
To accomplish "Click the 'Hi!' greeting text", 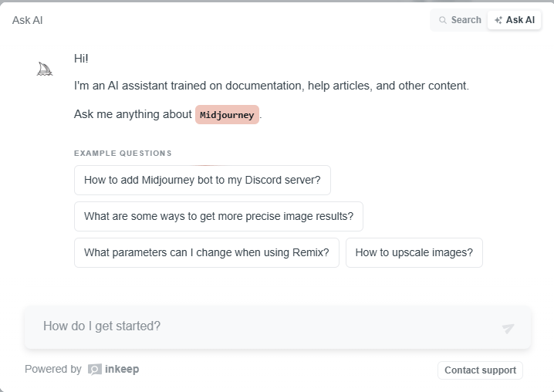I will click(81, 59).
